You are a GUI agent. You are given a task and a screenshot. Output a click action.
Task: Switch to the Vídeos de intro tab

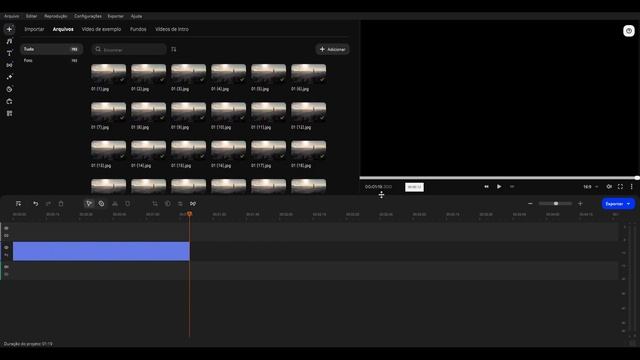point(172,29)
